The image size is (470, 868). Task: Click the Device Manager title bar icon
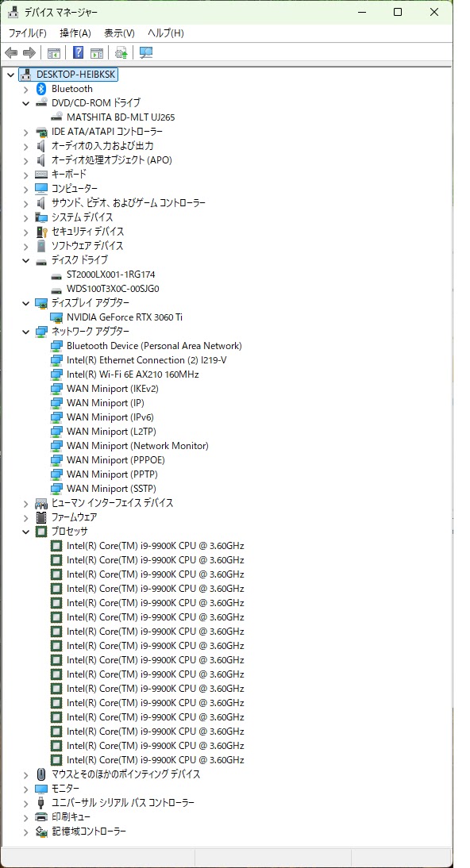pyautogui.click(x=13, y=12)
